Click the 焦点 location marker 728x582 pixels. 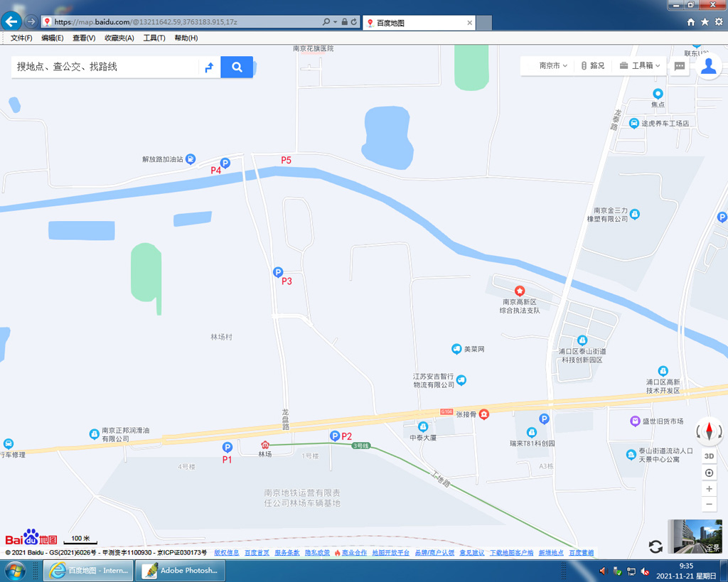(x=658, y=94)
